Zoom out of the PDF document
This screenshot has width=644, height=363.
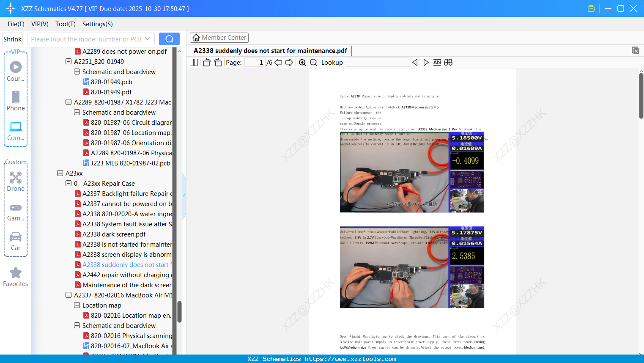point(313,63)
